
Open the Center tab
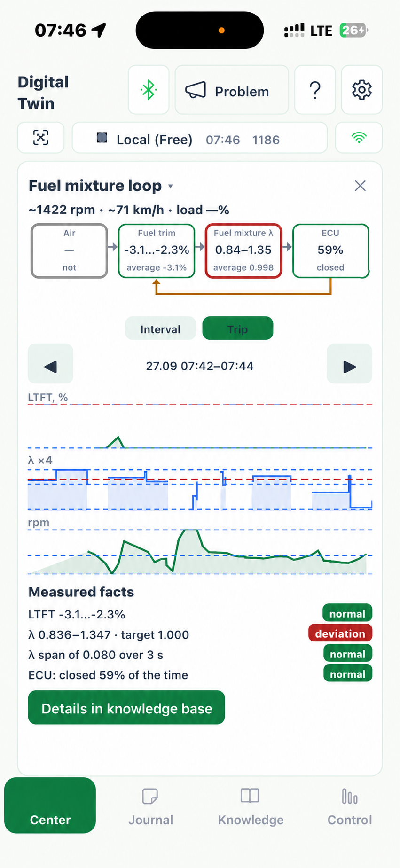click(50, 806)
